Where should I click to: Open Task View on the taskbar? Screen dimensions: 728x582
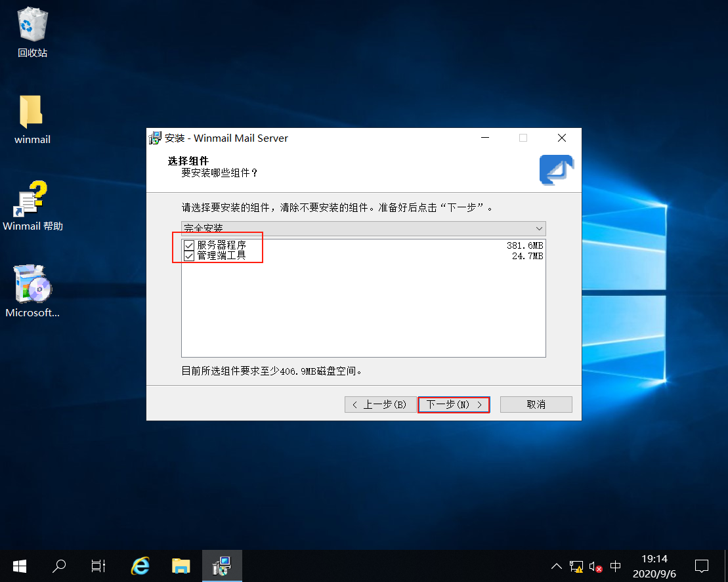coord(98,566)
